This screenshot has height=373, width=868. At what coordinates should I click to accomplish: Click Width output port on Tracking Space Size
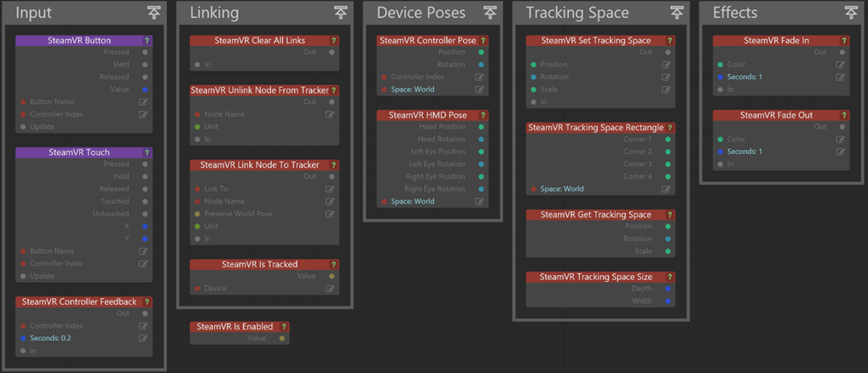coord(668,301)
